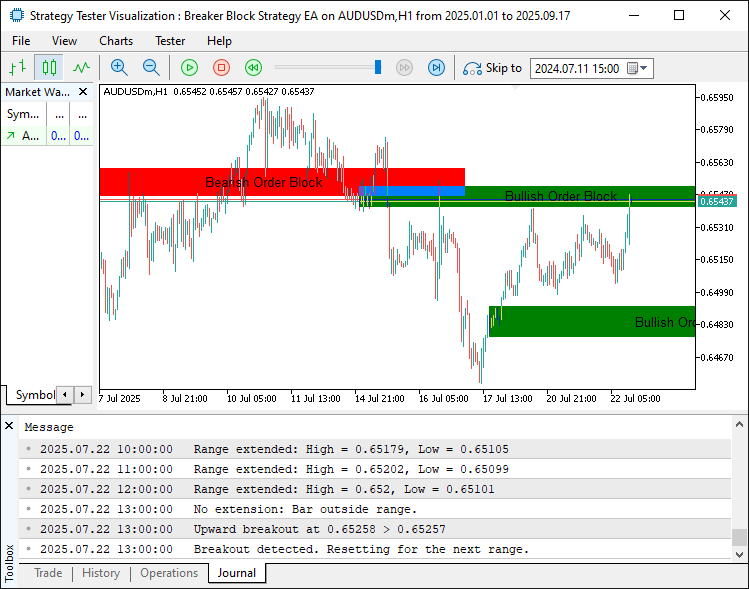Click the 0.64830 price scale label
This screenshot has height=589, width=749.
coord(717,324)
